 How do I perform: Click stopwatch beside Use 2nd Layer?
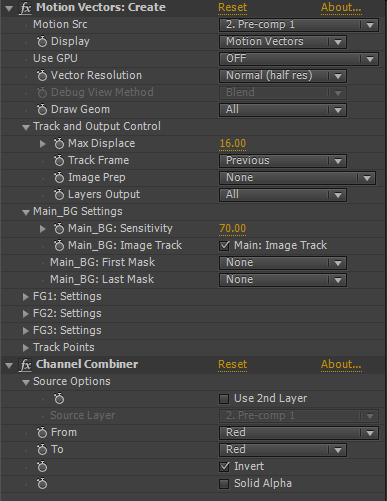(59, 399)
